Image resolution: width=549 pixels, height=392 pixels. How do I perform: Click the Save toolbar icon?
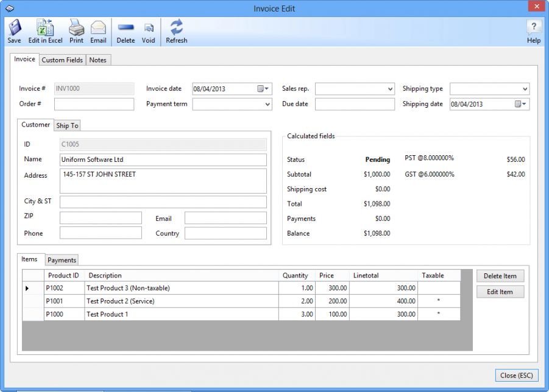14,31
